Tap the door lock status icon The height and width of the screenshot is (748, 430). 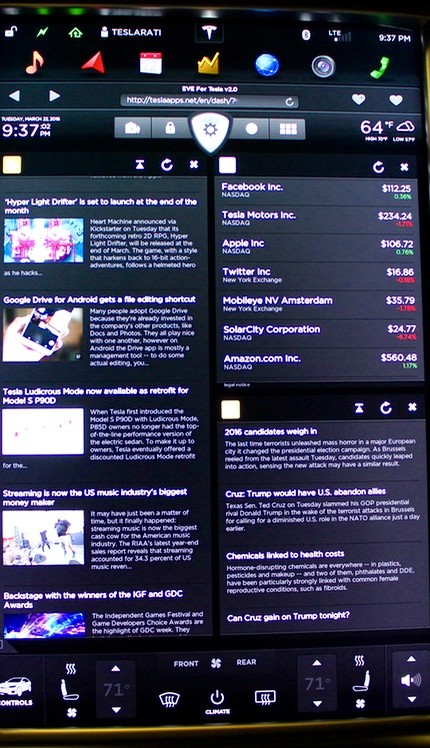(10, 32)
